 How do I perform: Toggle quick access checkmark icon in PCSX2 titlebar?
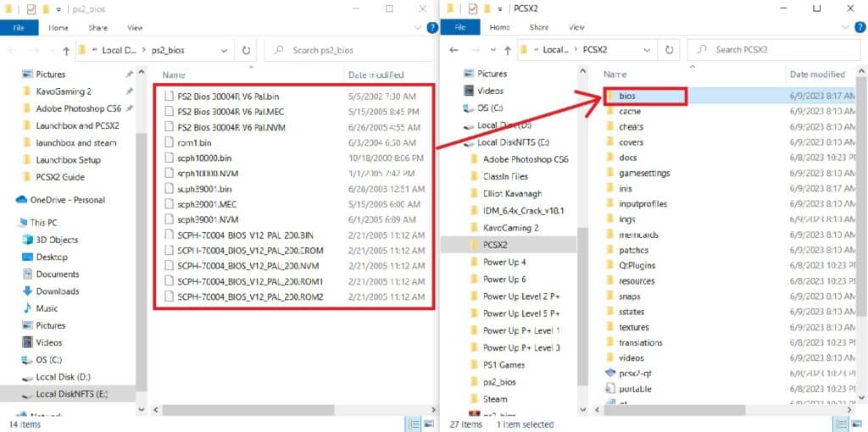point(473,8)
